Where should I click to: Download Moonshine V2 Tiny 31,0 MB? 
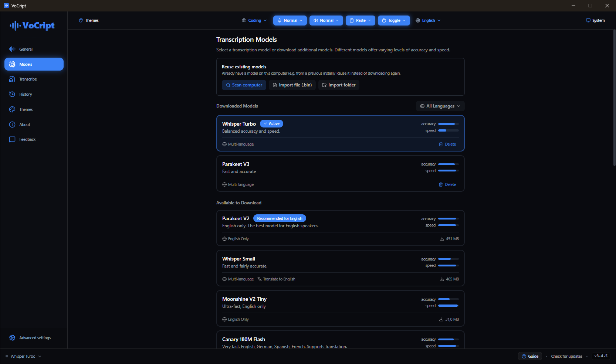[x=449, y=319]
